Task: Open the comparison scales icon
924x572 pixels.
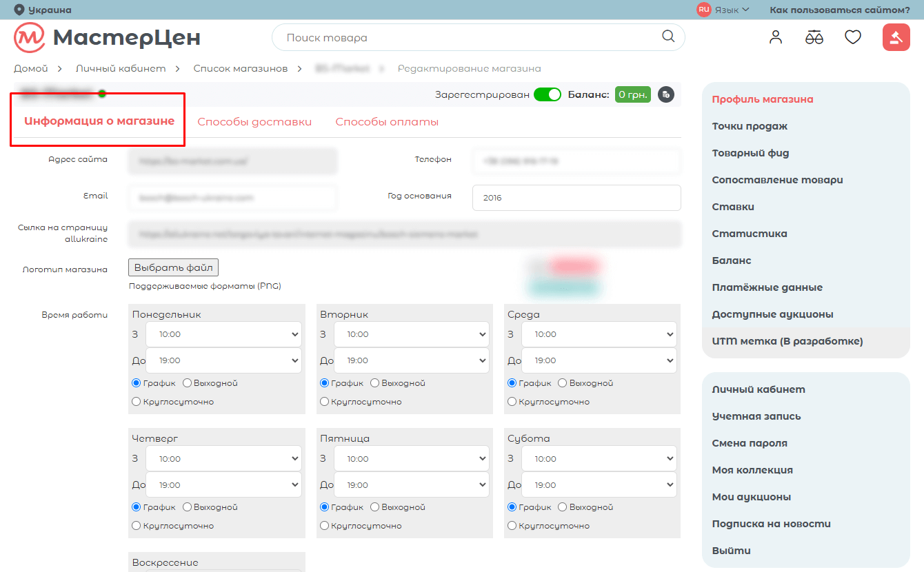Action: point(814,37)
